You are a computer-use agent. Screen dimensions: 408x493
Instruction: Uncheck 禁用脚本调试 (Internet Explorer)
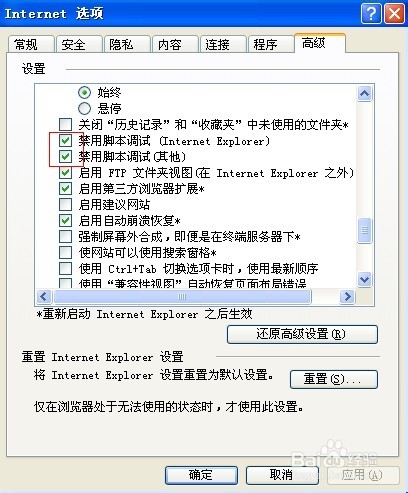[65, 141]
